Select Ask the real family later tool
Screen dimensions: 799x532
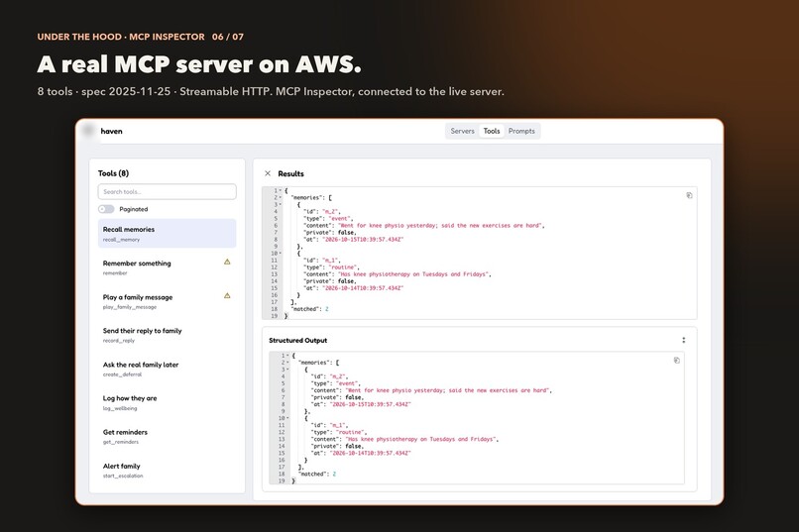(168, 369)
